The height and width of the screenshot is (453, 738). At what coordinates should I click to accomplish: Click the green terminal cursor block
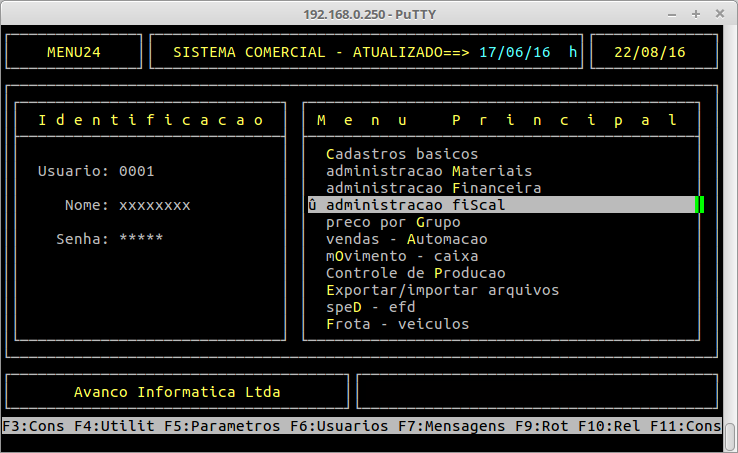click(699, 205)
